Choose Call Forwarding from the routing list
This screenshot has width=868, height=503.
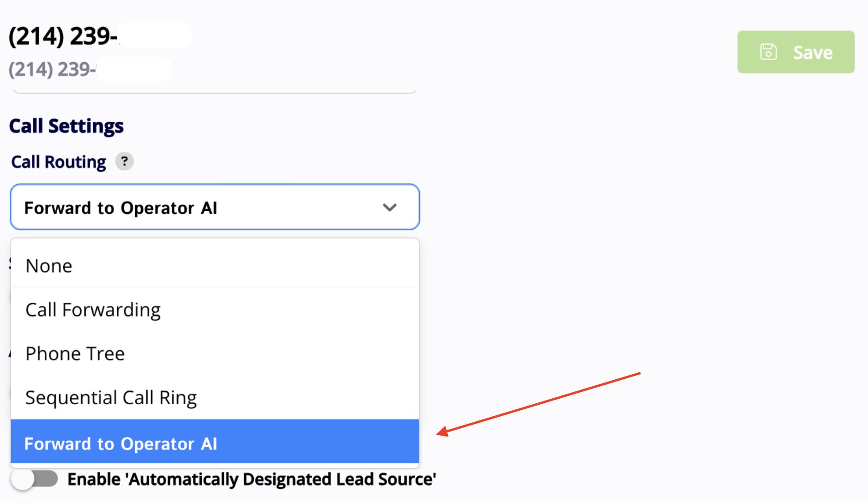pyautogui.click(x=93, y=310)
